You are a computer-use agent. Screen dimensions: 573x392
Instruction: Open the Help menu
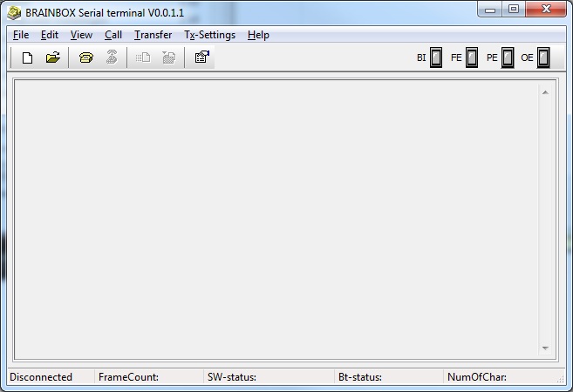258,35
